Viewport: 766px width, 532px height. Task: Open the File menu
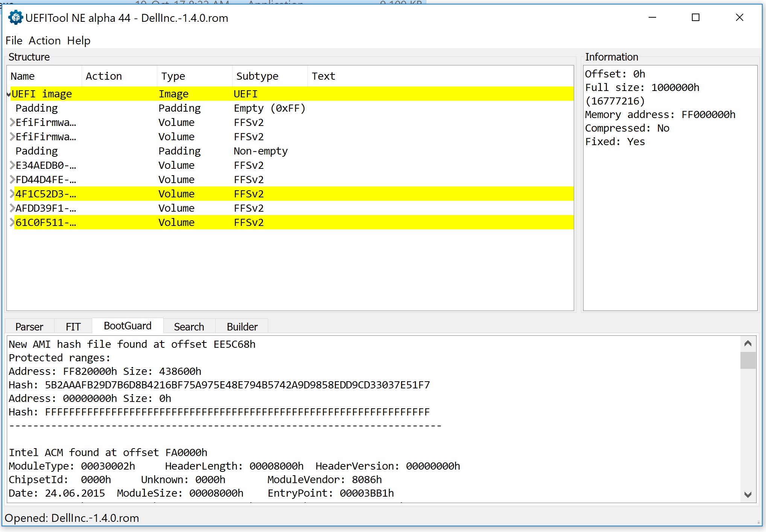14,41
